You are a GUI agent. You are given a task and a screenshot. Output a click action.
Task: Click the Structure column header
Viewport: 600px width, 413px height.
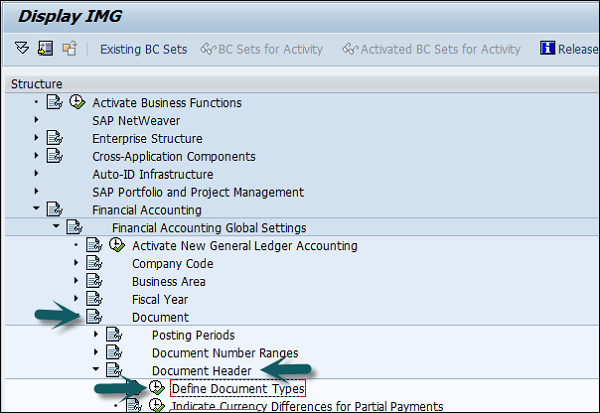point(37,84)
